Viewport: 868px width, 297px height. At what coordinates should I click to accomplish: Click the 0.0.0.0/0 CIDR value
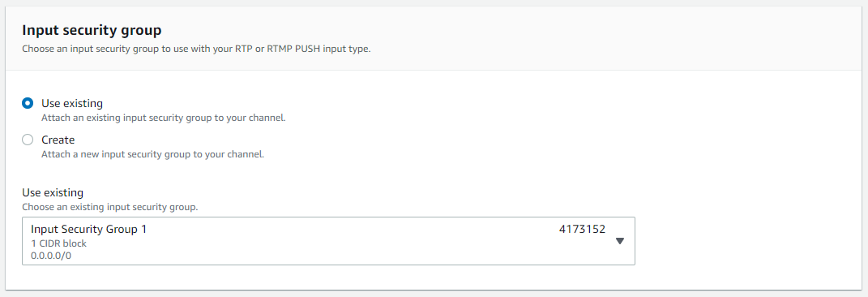click(51, 256)
